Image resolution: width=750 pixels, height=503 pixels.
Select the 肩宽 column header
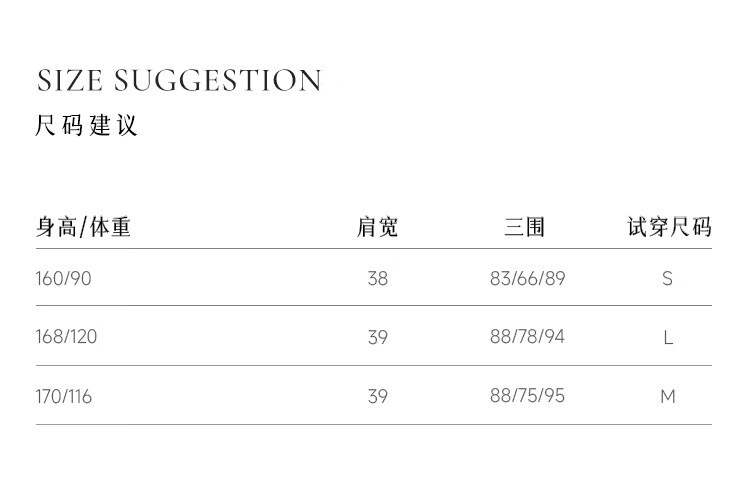click(x=377, y=227)
